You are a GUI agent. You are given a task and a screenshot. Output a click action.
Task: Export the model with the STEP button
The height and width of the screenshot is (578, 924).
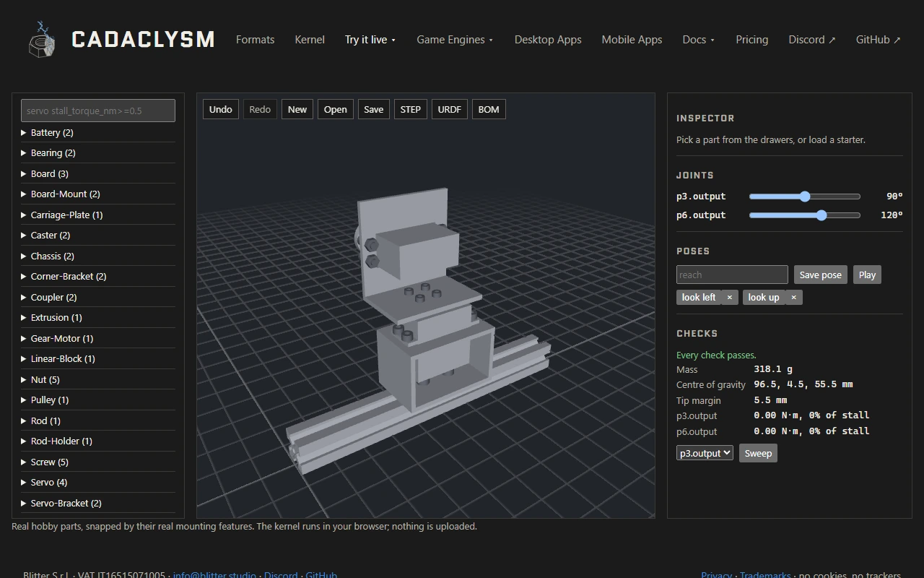[410, 109]
